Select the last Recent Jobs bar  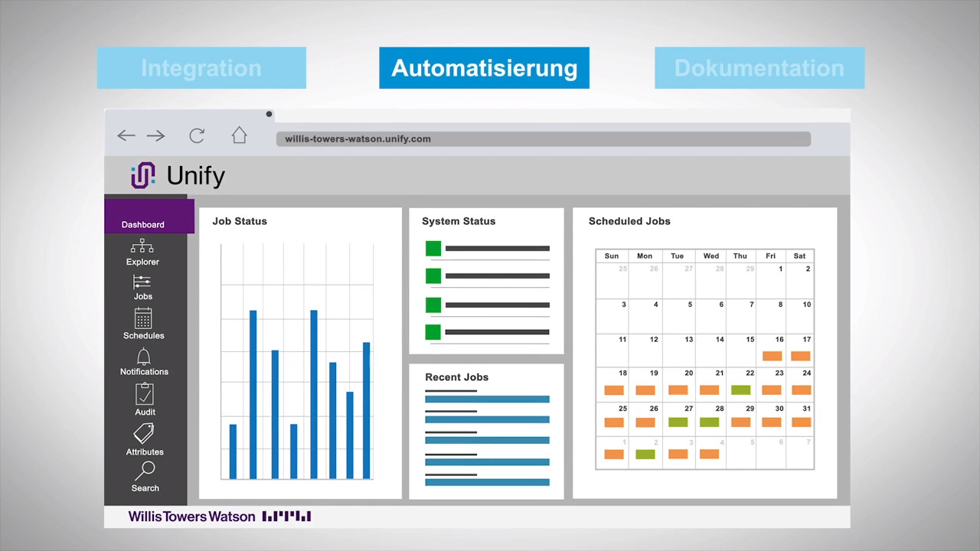coord(487,481)
